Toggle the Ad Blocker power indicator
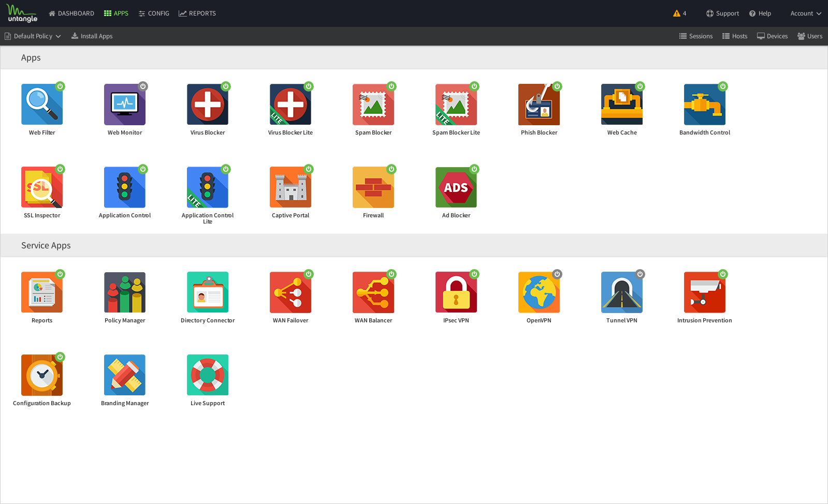 [474, 169]
